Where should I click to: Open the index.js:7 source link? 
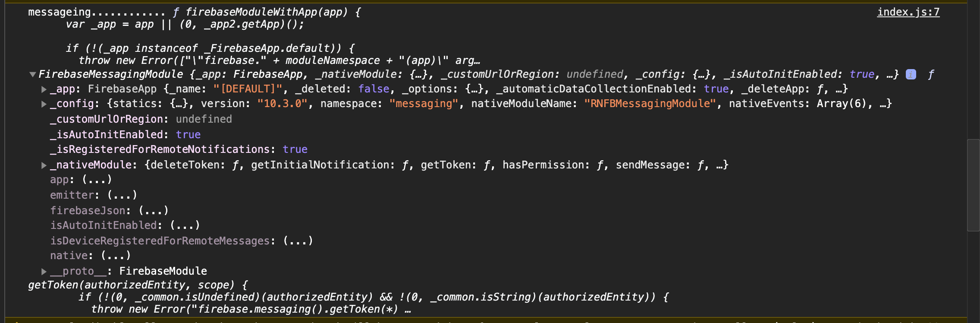908,12
